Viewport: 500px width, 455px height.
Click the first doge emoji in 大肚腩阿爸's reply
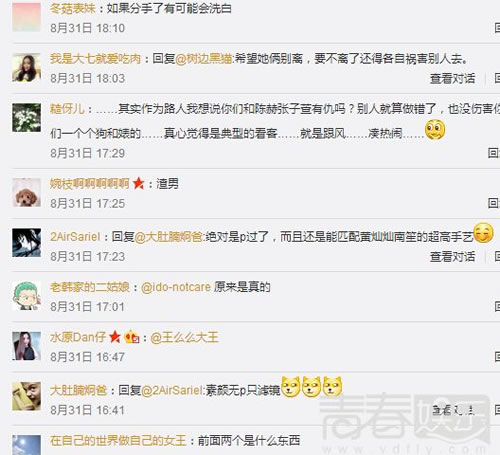pos(291,387)
